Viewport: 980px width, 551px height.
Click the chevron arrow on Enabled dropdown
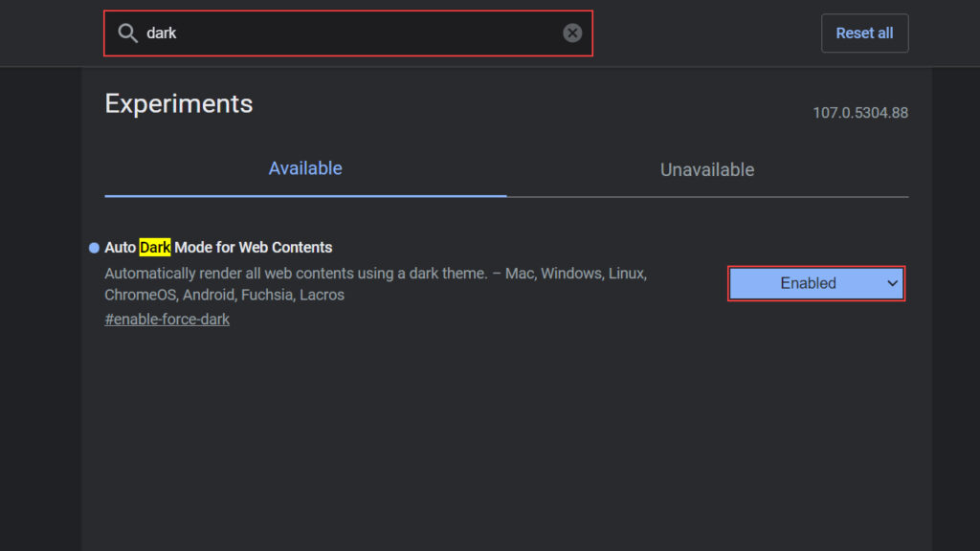click(x=892, y=283)
